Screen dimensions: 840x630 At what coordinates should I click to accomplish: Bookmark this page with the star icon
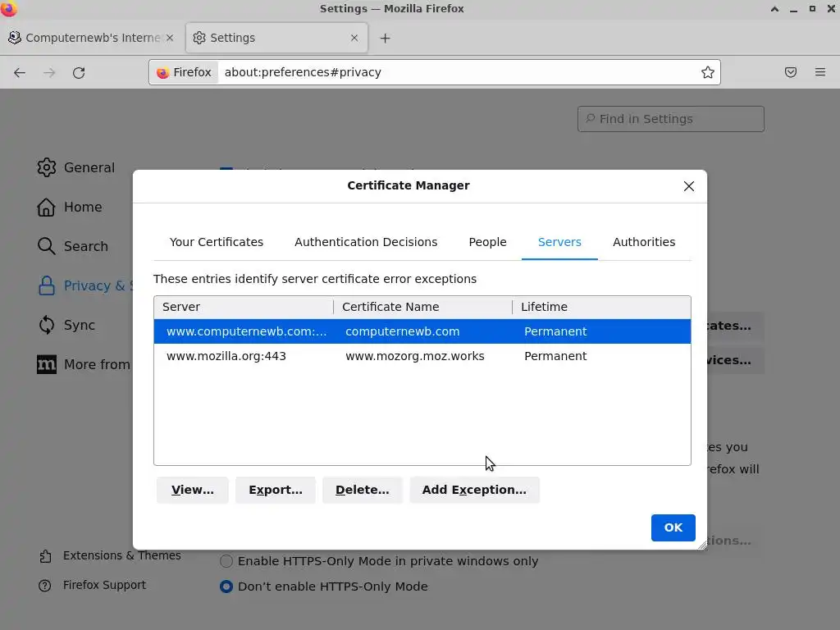[708, 72]
